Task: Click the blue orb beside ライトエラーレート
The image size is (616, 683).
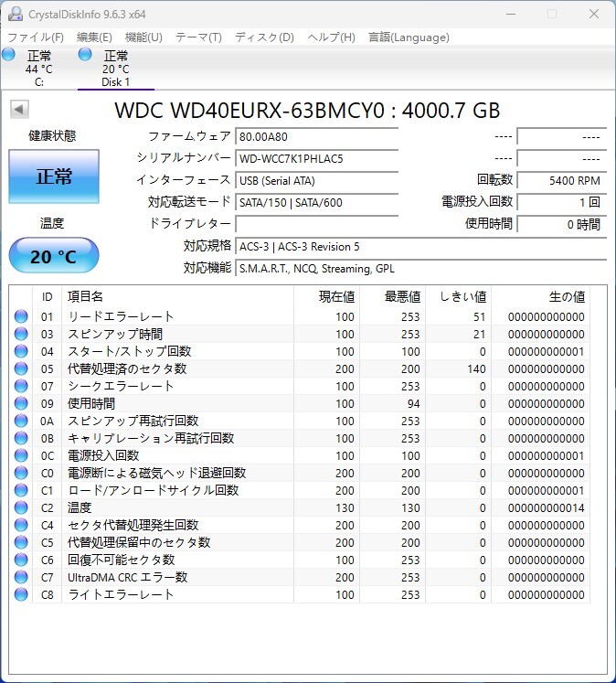Action: (x=21, y=594)
